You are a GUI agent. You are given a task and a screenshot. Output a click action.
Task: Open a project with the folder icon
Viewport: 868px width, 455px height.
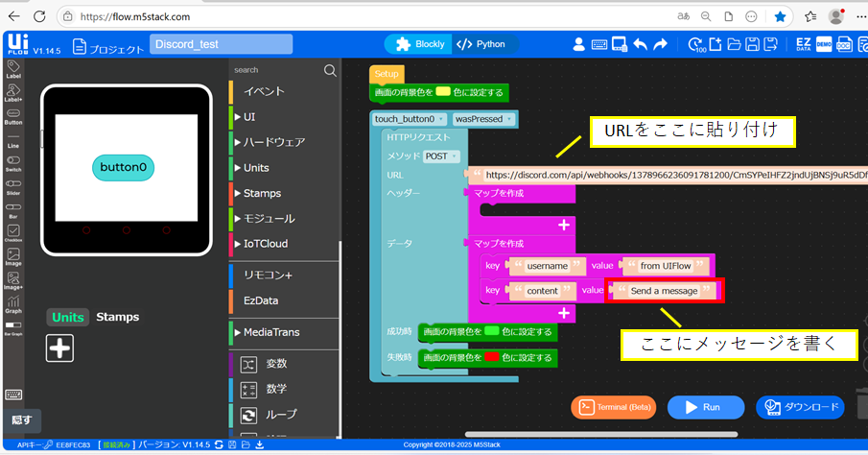[734, 44]
